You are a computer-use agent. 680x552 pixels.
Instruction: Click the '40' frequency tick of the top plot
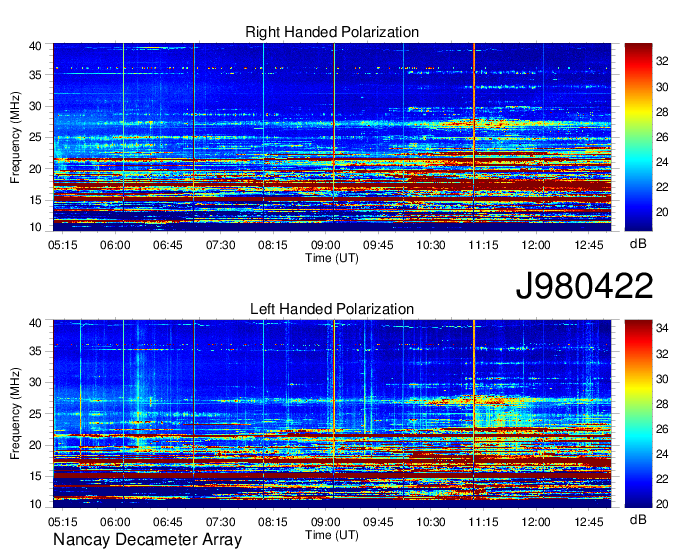[x=35, y=46]
